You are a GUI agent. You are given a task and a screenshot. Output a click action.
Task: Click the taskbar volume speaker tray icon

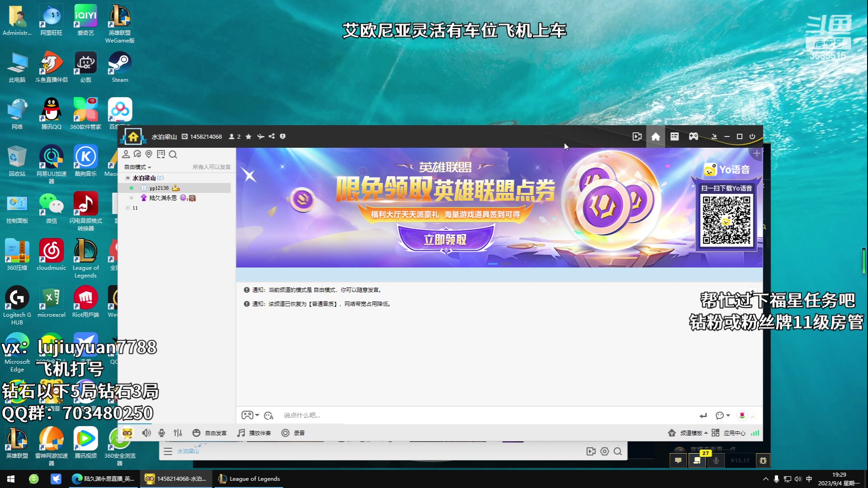pyautogui.click(x=798, y=479)
